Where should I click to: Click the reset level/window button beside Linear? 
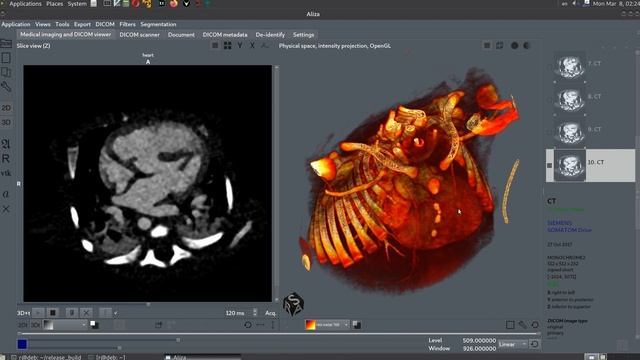(x=534, y=344)
